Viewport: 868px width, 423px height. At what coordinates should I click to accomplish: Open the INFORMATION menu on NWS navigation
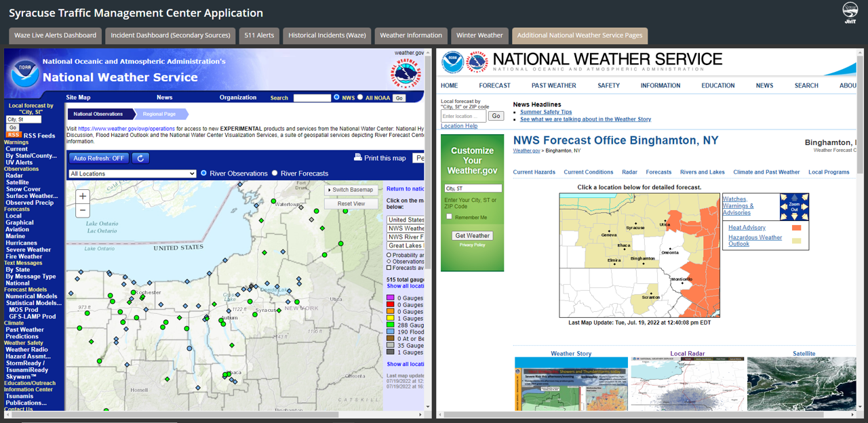tap(660, 85)
